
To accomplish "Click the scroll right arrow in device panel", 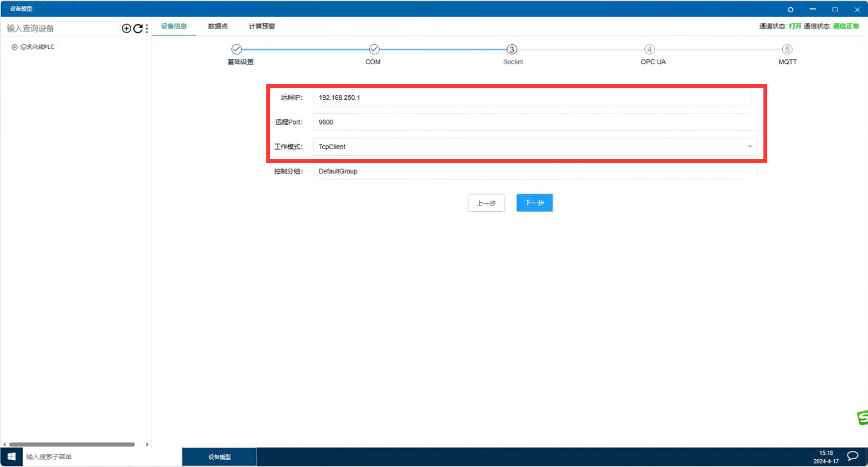I will click(x=147, y=444).
